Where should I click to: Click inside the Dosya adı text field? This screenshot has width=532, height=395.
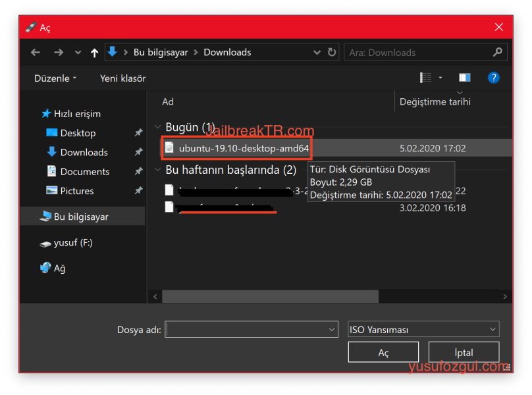(247, 330)
